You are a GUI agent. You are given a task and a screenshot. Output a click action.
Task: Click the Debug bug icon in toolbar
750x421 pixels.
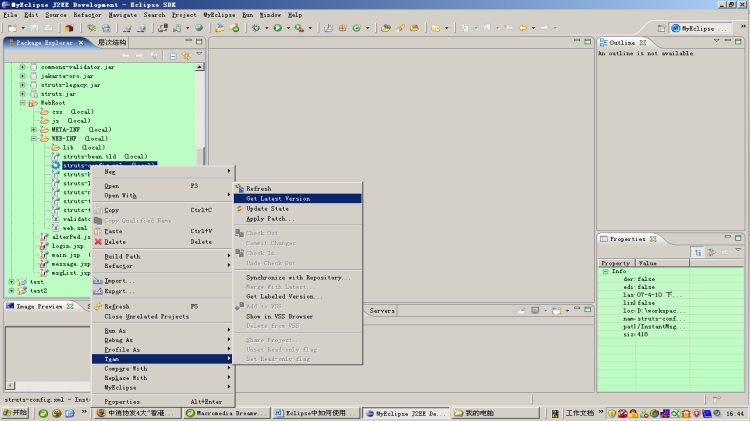tap(256, 28)
